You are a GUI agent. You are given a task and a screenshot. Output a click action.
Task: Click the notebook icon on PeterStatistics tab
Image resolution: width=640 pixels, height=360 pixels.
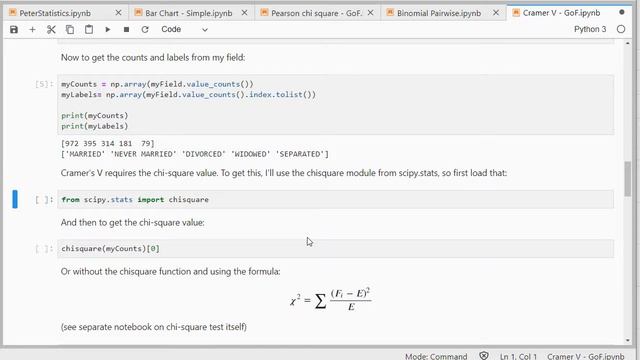point(12,13)
